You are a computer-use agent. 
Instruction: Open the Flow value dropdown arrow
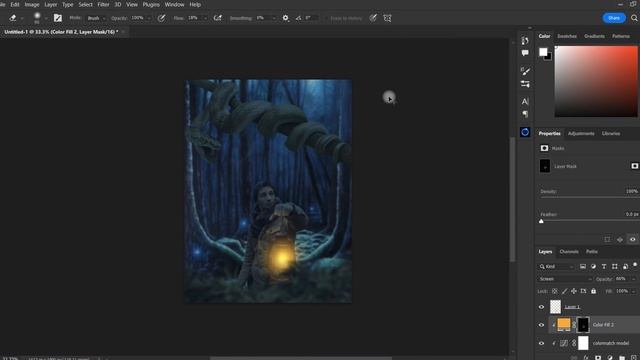pos(205,18)
